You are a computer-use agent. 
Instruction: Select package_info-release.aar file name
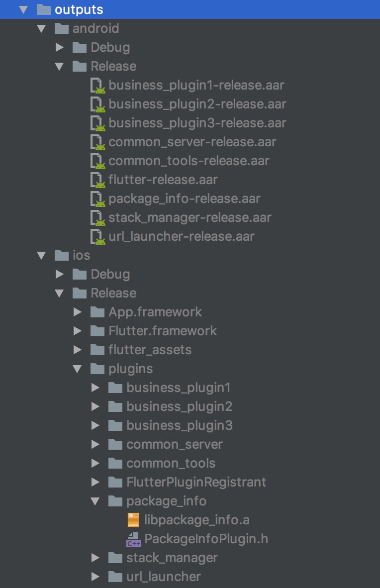[185, 199]
